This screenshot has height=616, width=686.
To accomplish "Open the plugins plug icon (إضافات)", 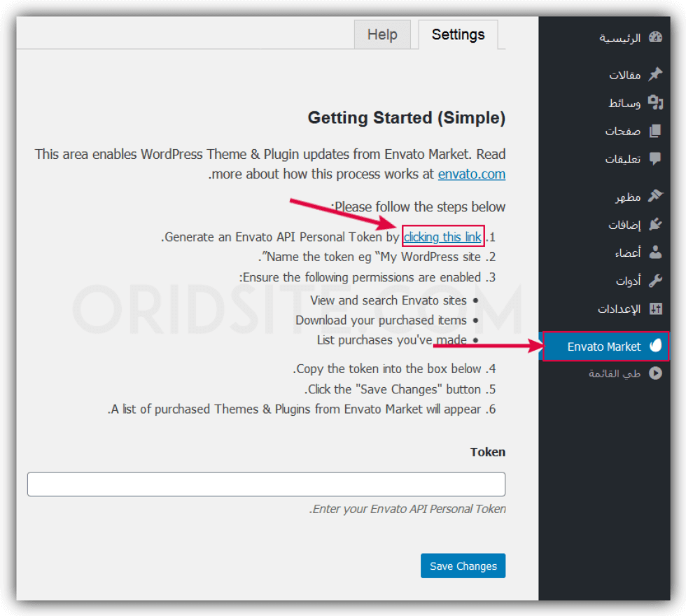I will 655,225.
